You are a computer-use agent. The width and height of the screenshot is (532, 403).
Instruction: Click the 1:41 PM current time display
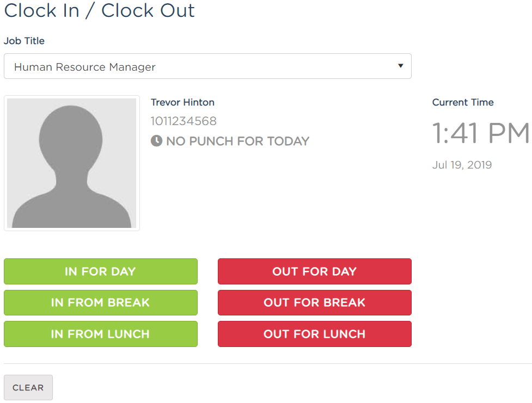click(x=480, y=133)
